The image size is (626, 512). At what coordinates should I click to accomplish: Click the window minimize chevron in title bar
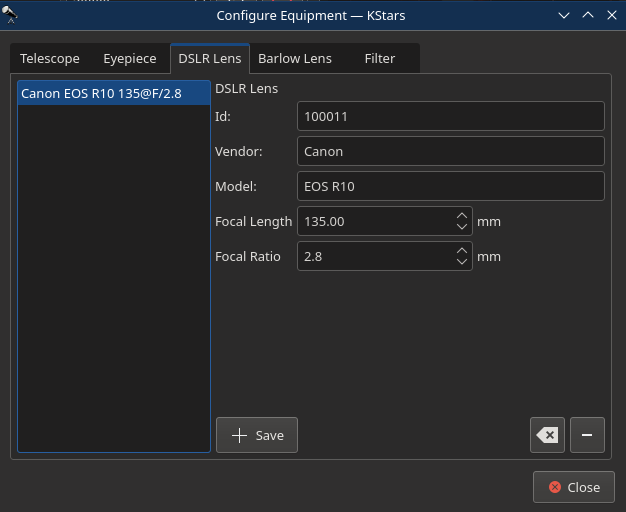click(x=564, y=16)
